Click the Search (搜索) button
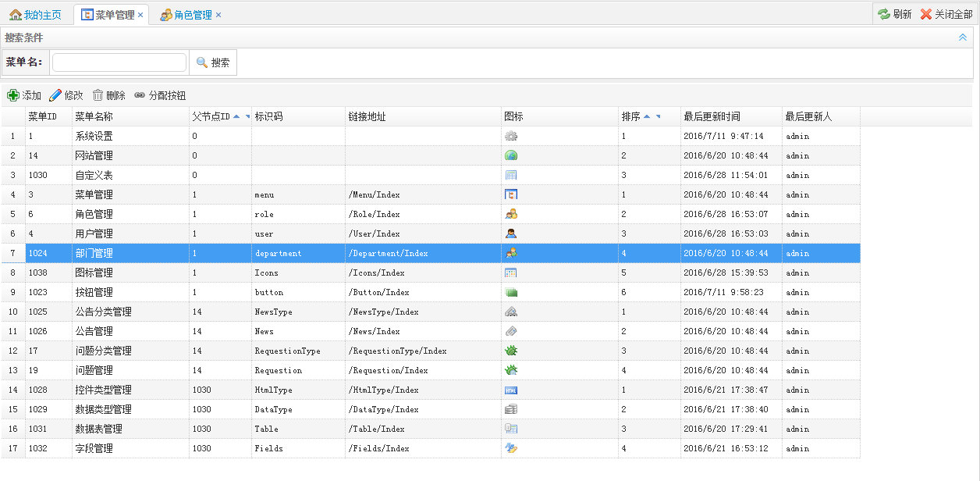The height and width of the screenshot is (481, 980). point(213,62)
